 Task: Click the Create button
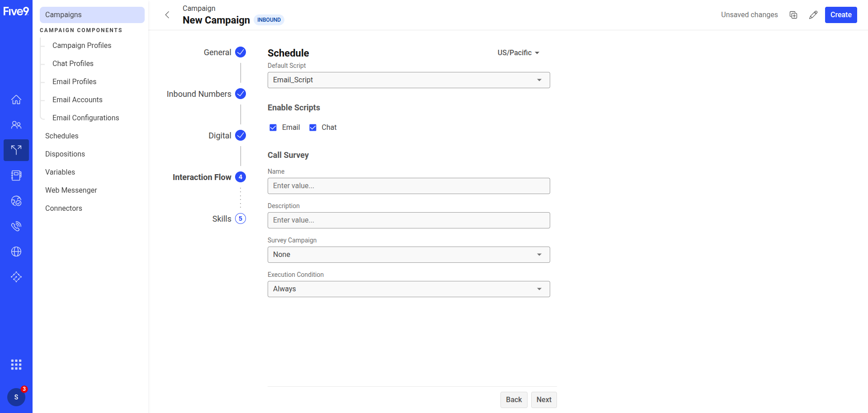(x=841, y=15)
